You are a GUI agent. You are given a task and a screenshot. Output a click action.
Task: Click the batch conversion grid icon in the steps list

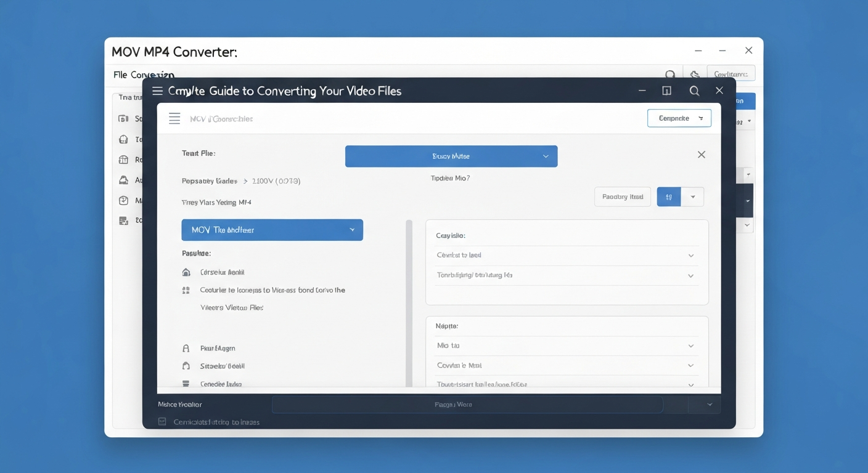click(186, 289)
